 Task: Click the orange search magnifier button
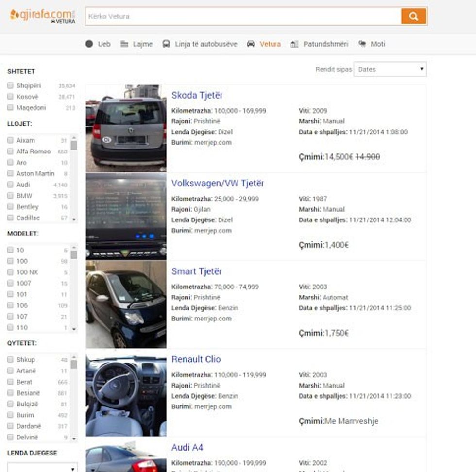413,17
